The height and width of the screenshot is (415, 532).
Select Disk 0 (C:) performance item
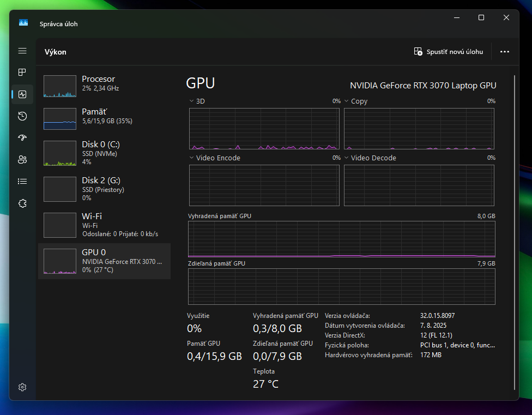[104, 153]
